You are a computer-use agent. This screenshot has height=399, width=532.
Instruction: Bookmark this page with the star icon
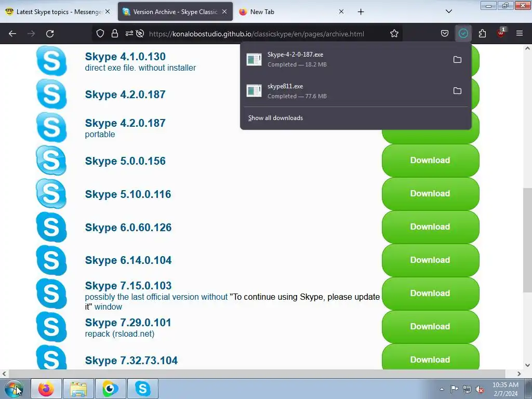[x=394, y=34]
